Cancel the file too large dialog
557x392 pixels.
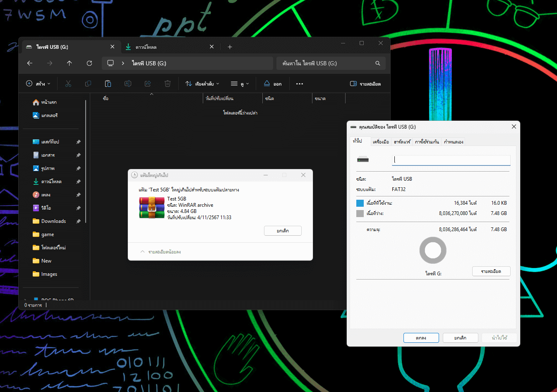point(283,231)
